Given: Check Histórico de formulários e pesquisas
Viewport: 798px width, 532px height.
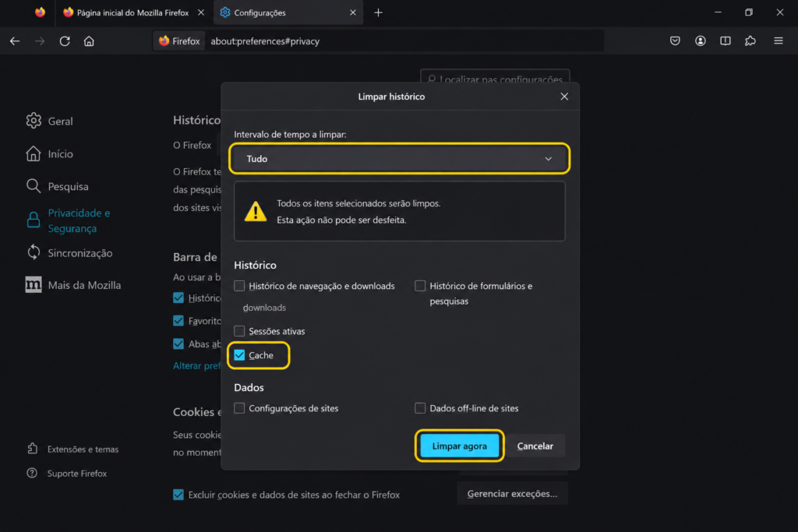Looking at the screenshot, I should coord(420,286).
